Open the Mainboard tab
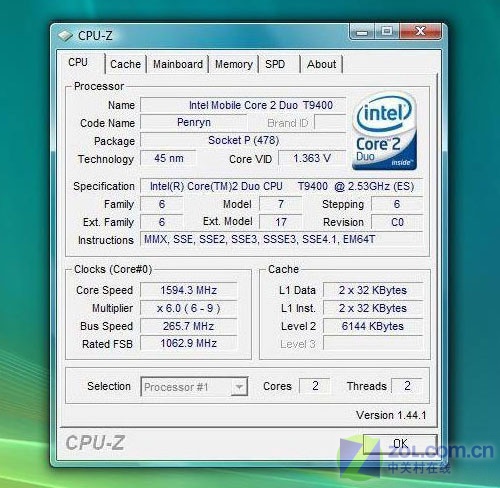Screen dimensions: 500x488 (178, 64)
